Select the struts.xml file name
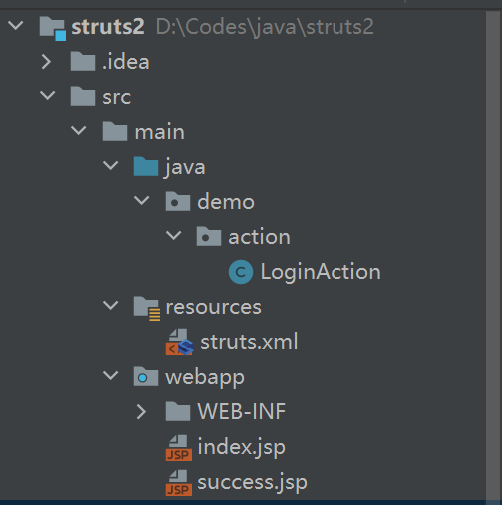This screenshot has width=502, height=505. 249,342
